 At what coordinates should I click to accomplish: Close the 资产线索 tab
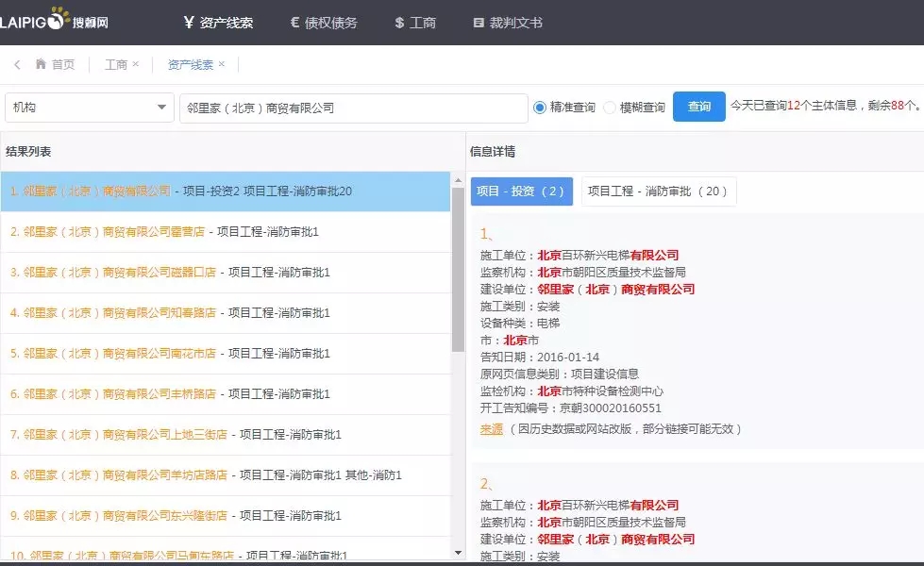point(222,65)
